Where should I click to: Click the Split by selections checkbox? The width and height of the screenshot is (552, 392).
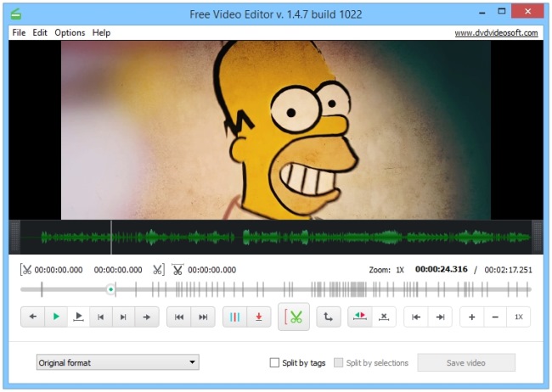(338, 363)
